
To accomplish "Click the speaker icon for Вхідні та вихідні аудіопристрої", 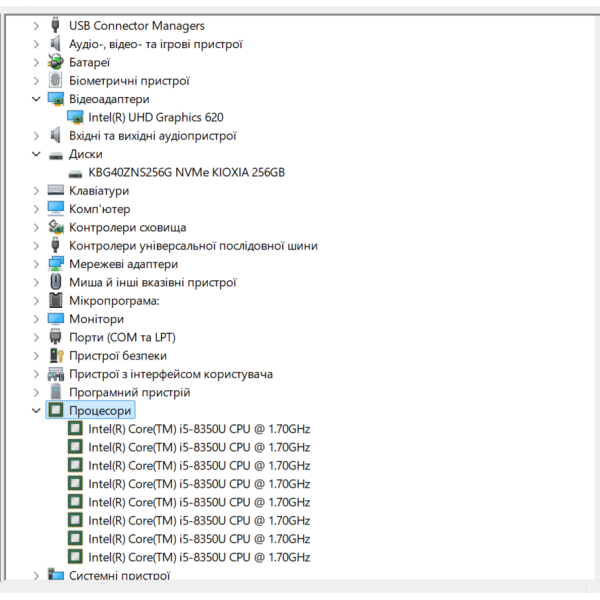I will (55, 135).
